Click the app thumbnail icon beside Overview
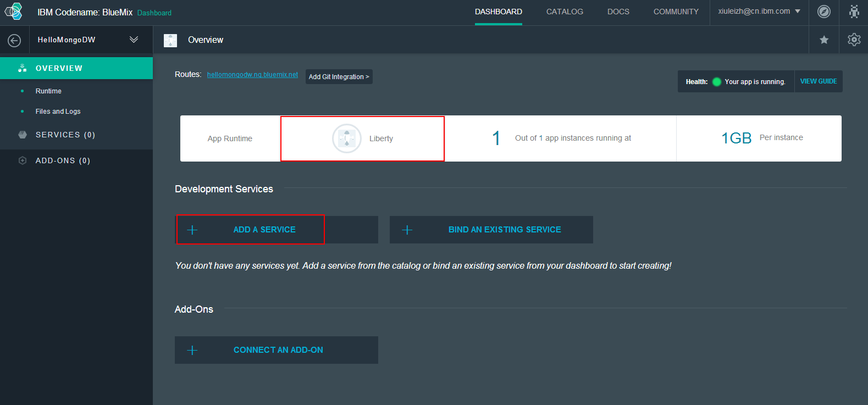Screen dimensions: 868x405 pyautogui.click(x=170, y=40)
